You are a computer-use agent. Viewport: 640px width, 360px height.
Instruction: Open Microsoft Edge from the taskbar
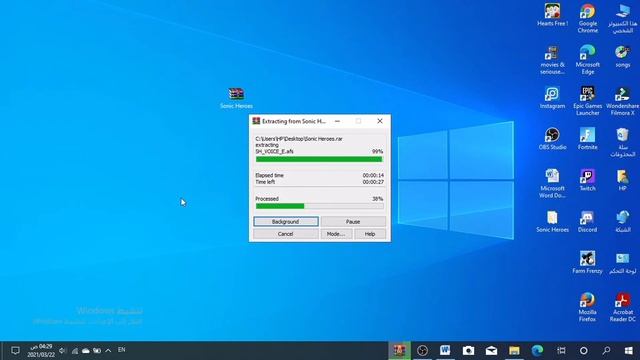[x=537, y=351]
